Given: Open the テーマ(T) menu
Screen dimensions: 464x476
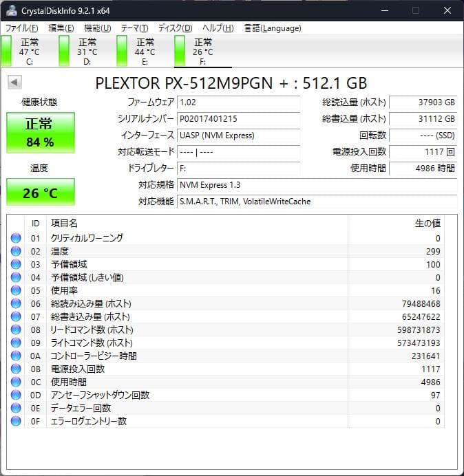Looking at the screenshot, I should [x=135, y=28].
